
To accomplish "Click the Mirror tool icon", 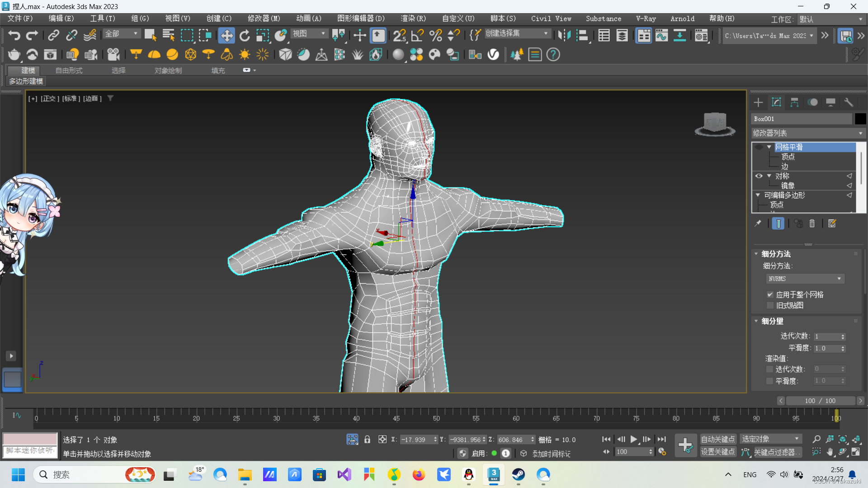I will coord(564,35).
